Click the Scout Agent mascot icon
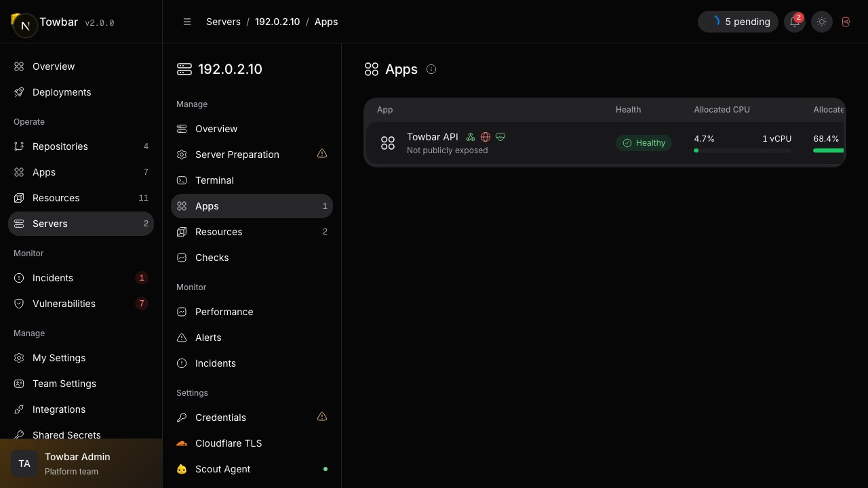868x488 pixels. [182, 469]
